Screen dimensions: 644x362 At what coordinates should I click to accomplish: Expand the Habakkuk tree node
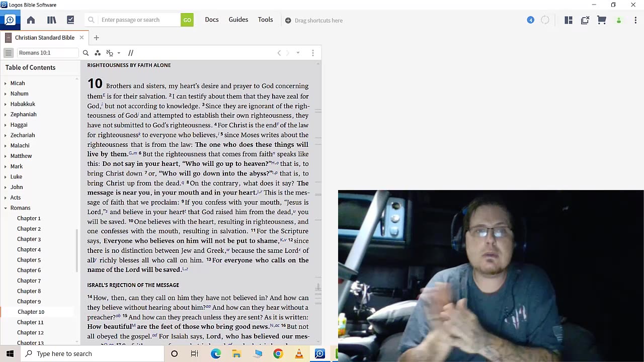tap(6, 104)
